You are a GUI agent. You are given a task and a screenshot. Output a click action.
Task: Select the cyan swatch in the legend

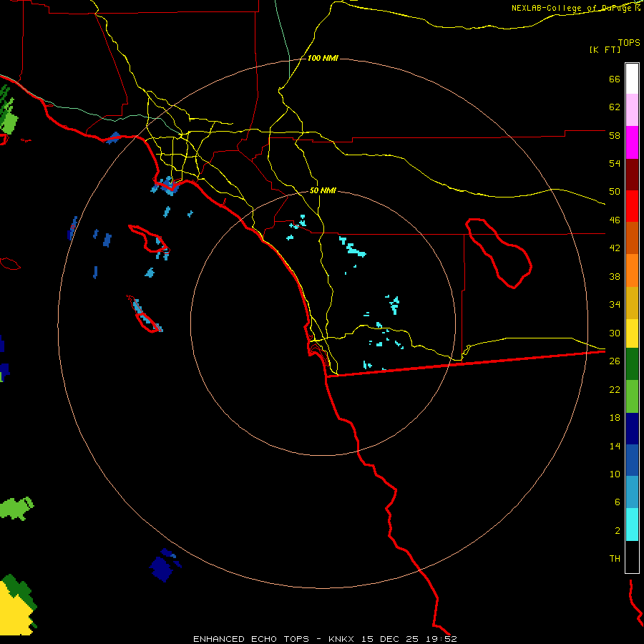[x=632, y=525]
